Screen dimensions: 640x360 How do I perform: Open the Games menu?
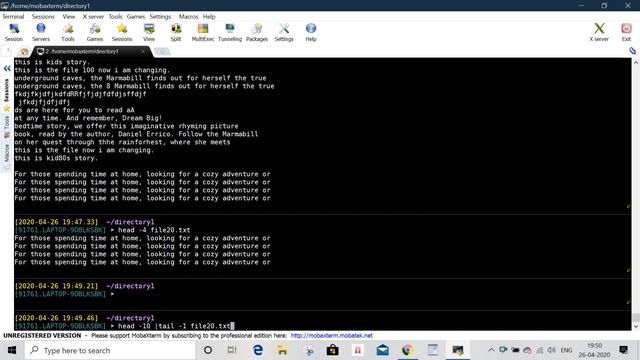[136, 17]
